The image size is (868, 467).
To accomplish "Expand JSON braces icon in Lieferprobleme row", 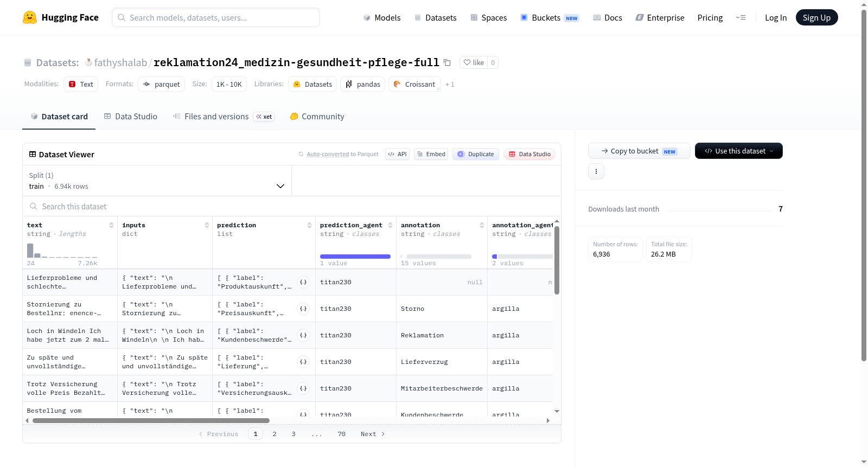I will [x=303, y=282].
